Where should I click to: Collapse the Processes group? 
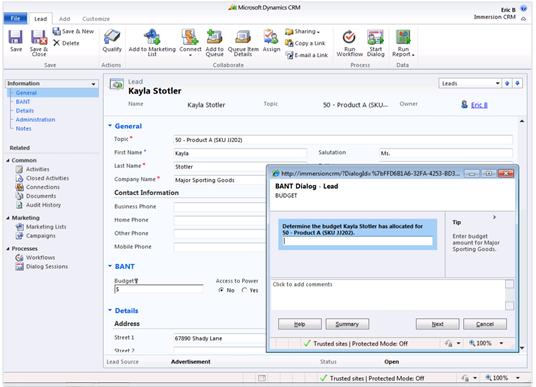tap(8, 249)
